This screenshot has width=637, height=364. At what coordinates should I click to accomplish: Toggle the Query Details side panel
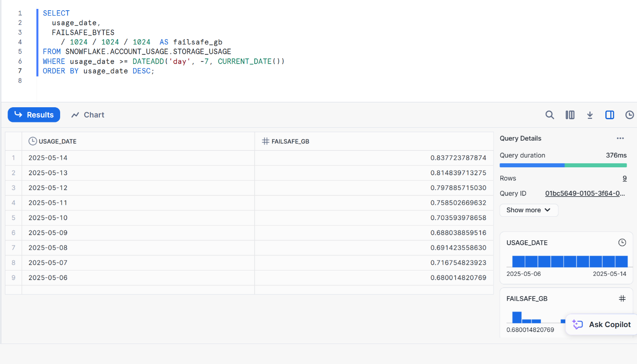609,115
